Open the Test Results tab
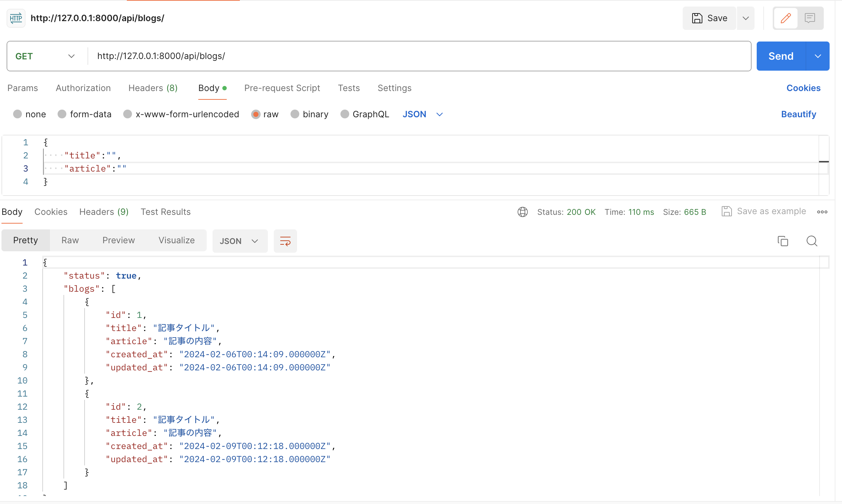The image size is (842, 504). (x=165, y=212)
